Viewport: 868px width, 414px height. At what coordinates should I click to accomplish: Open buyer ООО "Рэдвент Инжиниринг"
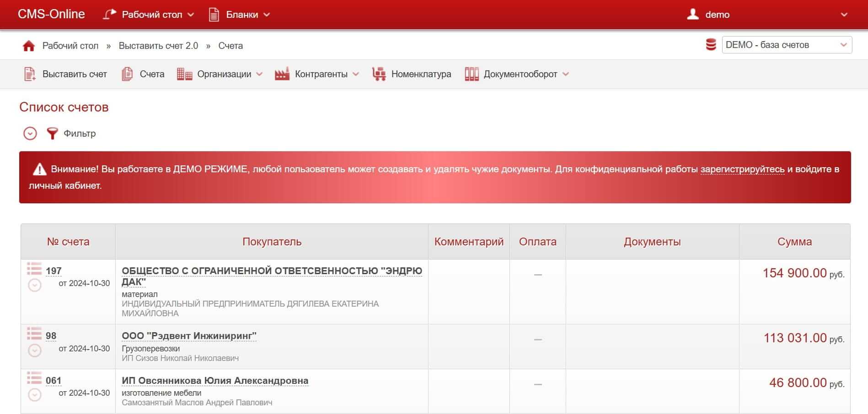(189, 336)
